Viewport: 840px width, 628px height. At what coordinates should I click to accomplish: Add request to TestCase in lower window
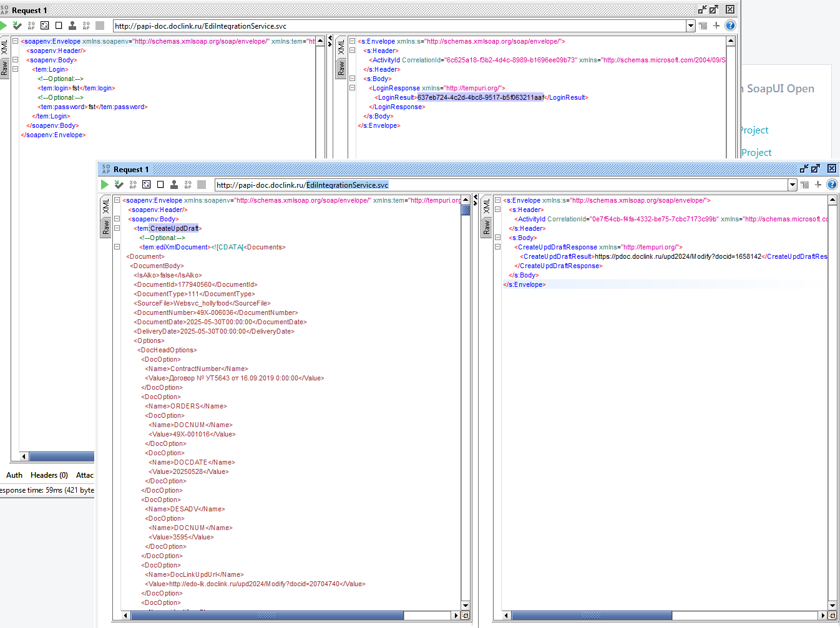point(119,185)
